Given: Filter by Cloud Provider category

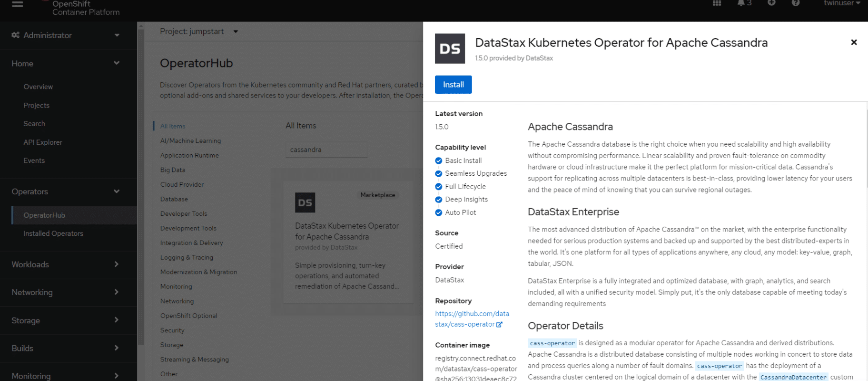Looking at the screenshot, I should pos(182,185).
